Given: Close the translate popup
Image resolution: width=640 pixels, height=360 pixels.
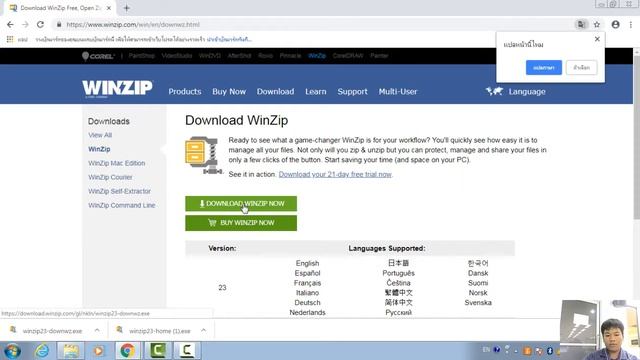Looking at the screenshot, I should 597,39.
